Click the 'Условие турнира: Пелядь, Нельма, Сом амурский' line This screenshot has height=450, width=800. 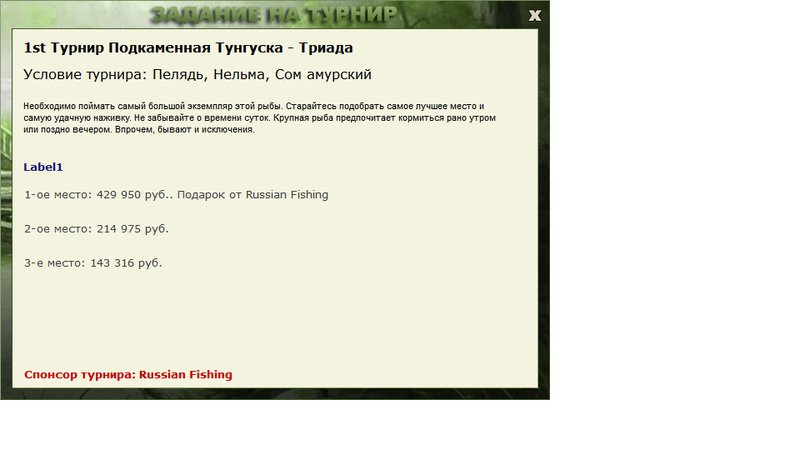click(197, 74)
